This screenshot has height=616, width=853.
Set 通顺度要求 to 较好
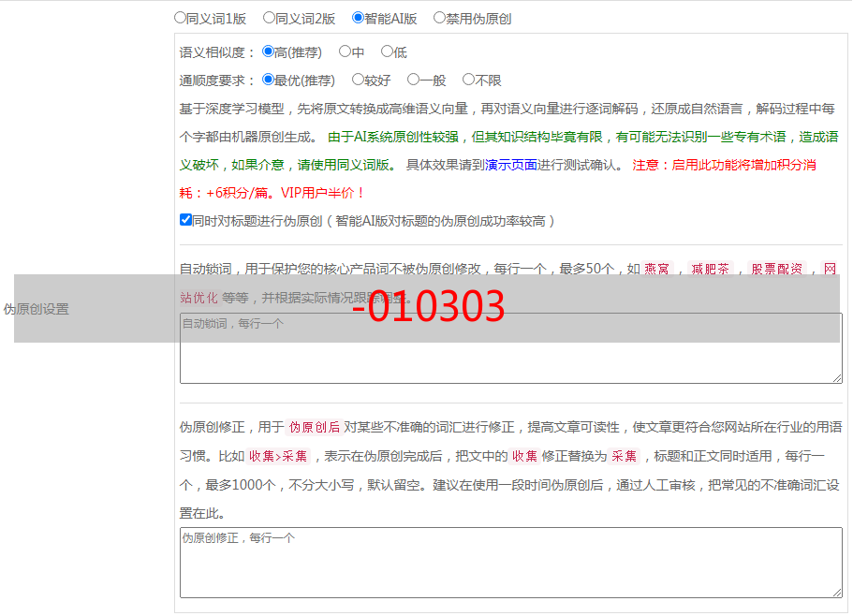[358, 80]
